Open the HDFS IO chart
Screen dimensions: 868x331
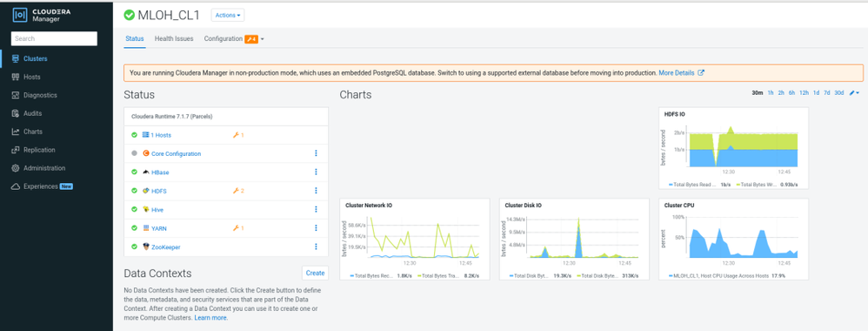click(x=733, y=149)
